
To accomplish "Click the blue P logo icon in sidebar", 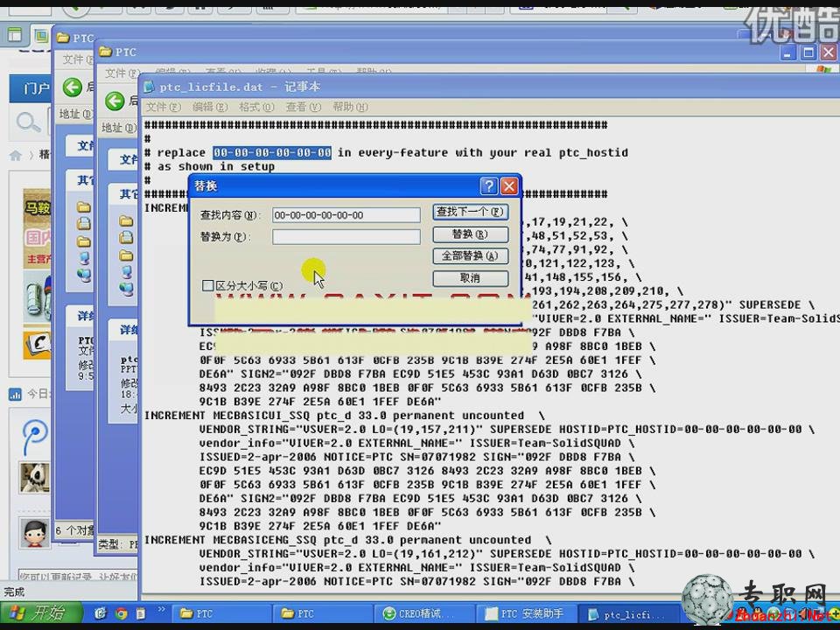I will 35,436.
